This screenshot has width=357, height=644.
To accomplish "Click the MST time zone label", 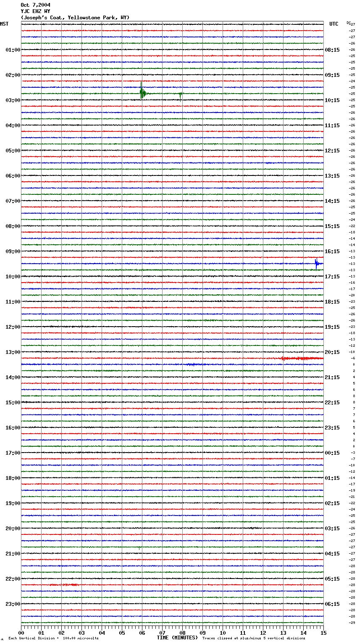I will click(x=4, y=24).
